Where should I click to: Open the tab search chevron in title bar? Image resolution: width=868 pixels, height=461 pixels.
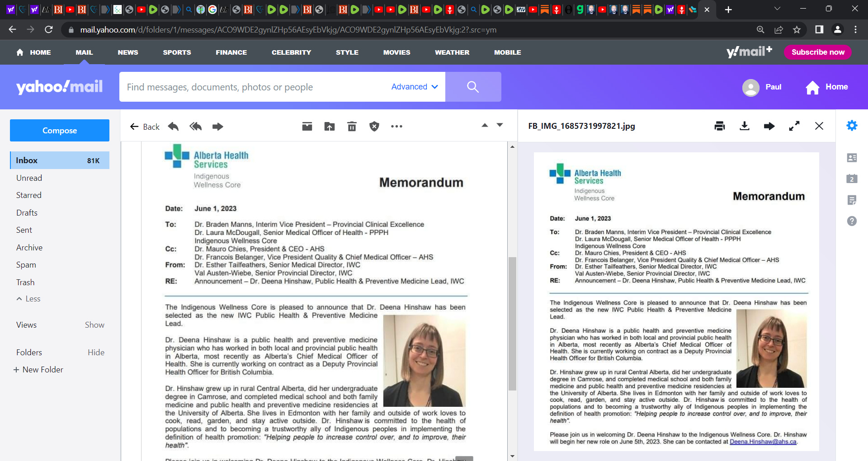pyautogui.click(x=777, y=9)
